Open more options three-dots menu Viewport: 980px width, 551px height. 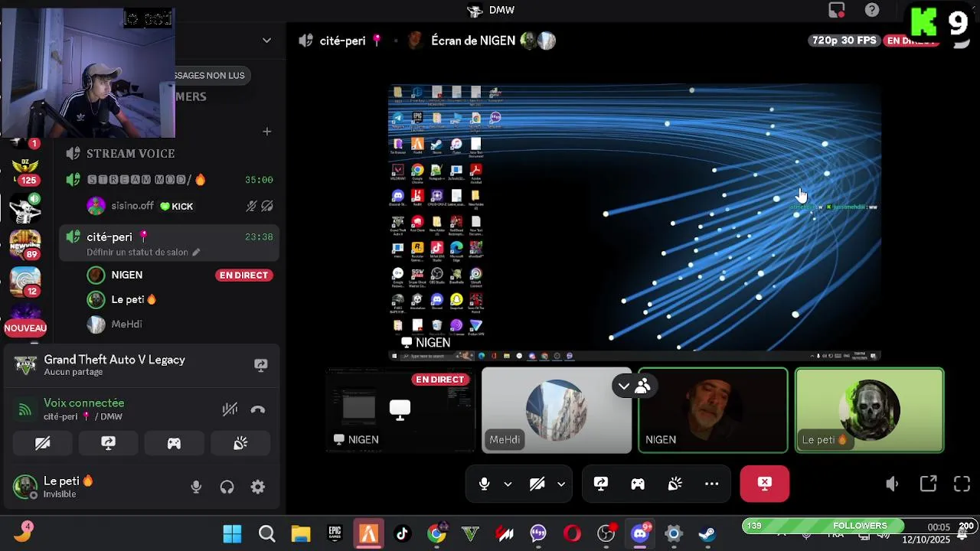711,484
